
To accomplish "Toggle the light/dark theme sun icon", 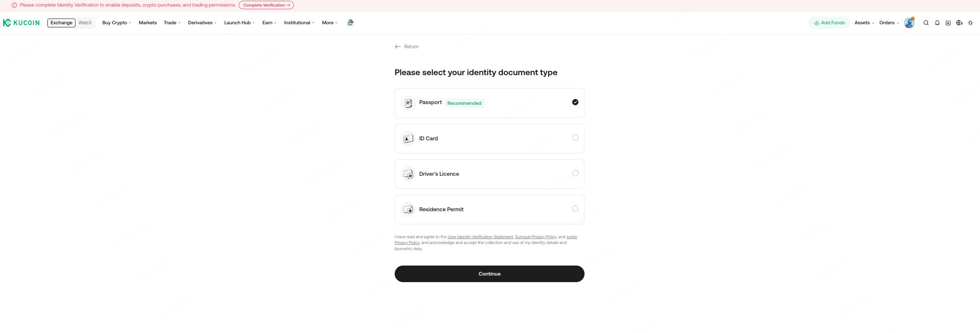I will point(970,23).
